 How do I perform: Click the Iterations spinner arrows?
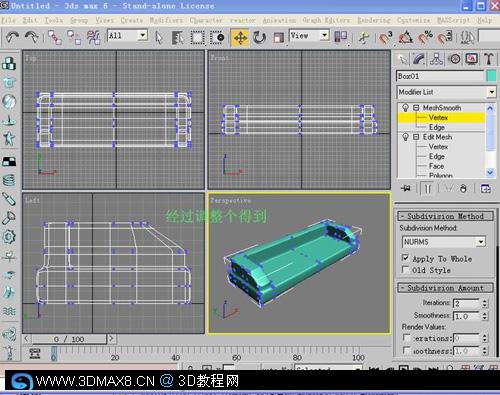coord(485,303)
